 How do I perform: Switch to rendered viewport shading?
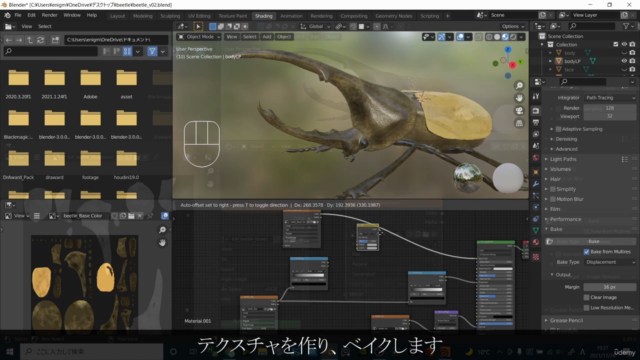click(x=513, y=37)
